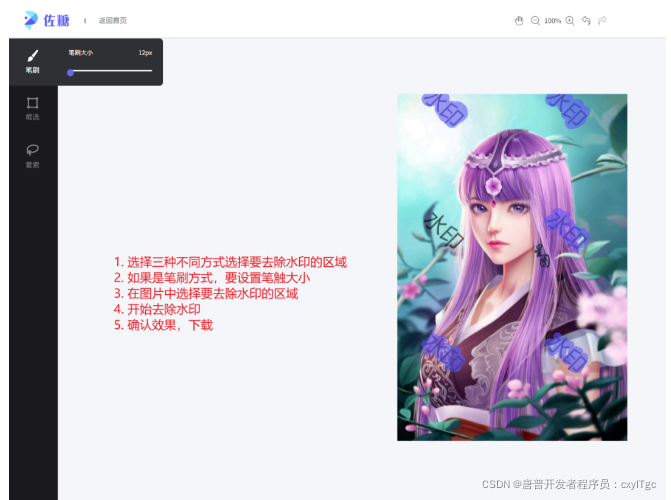Redo the last action

click(602, 21)
